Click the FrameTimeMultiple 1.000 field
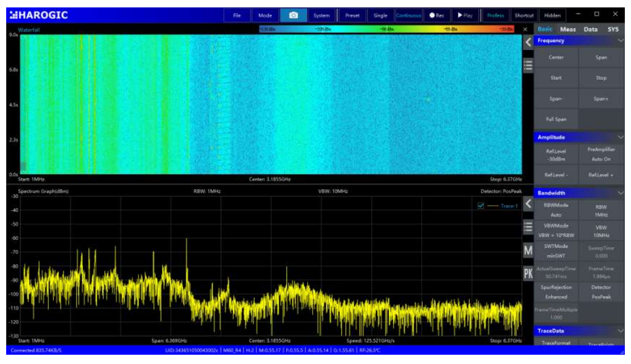 (556, 313)
